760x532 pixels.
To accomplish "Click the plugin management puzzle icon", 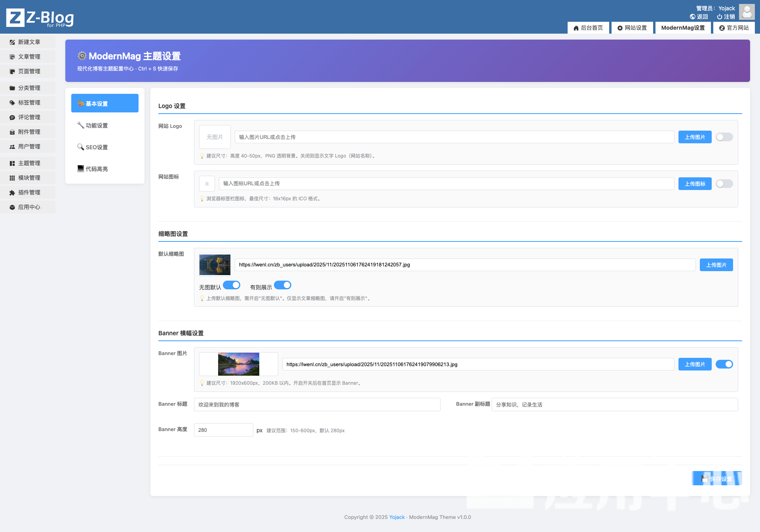I will pos(12,192).
